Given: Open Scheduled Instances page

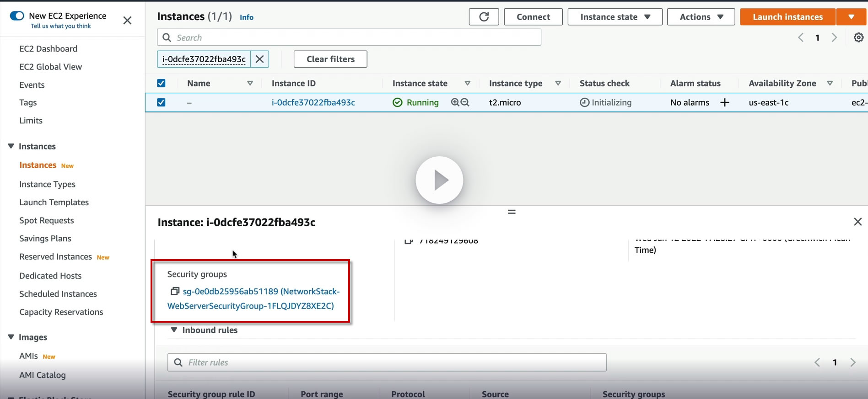Looking at the screenshot, I should point(58,294).
